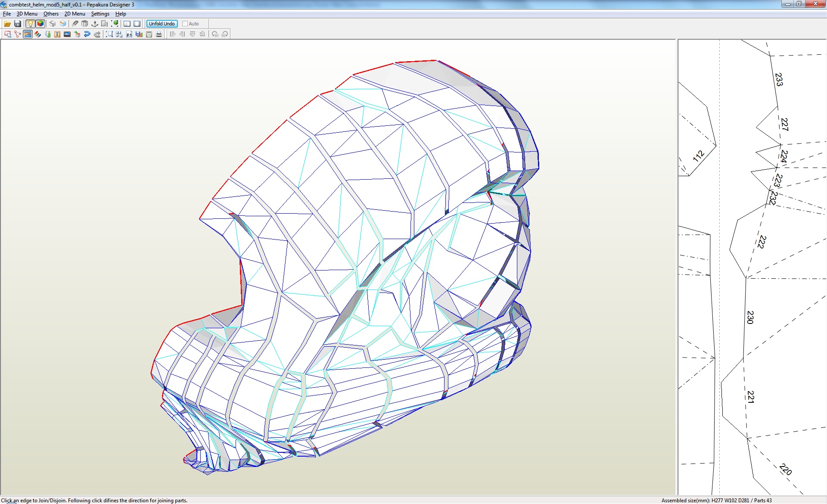Click edge label 112 in 2D pattern
The height and width of the screenshot is (504, 827).
pyautogui.click(x=699, y=156)
